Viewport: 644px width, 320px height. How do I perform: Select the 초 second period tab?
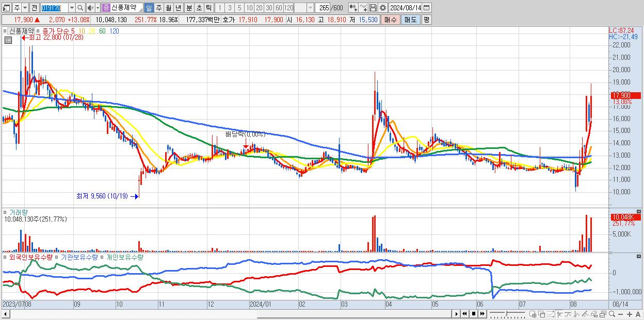coord(199,8)
